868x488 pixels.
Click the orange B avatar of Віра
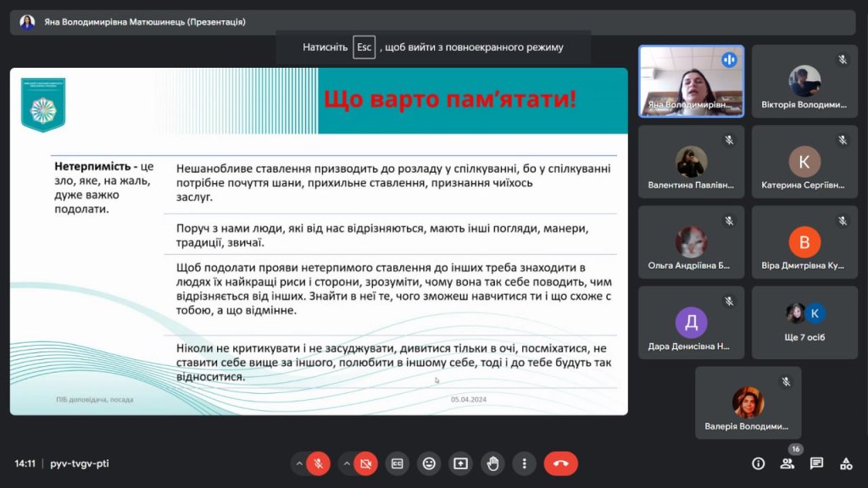(x=805, y=241)
